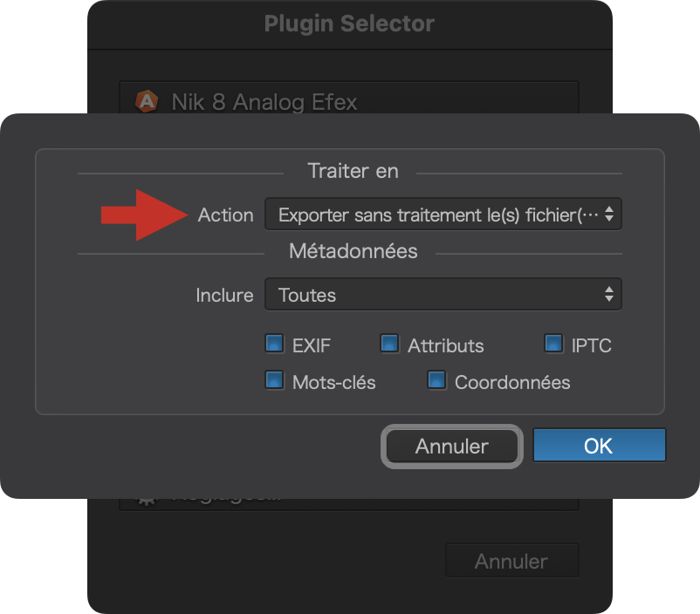700x614 pixels.
Task: Toggle the IPTC checkbox
Action: click(554, 344)
